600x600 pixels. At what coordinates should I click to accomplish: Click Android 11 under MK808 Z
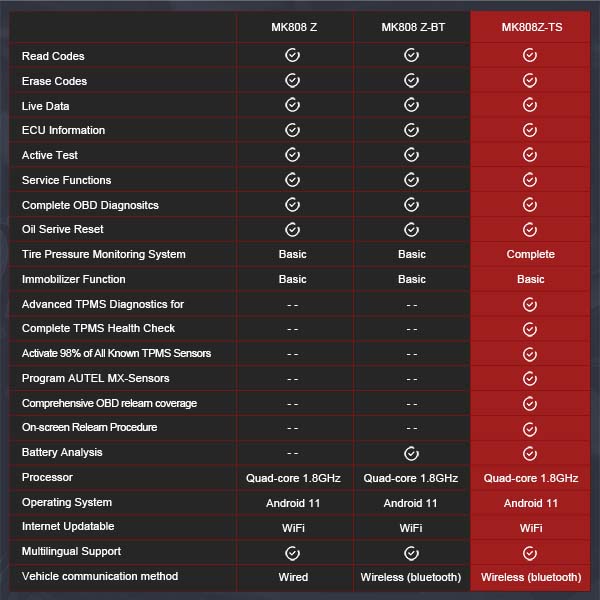click(x=293, y=503)
